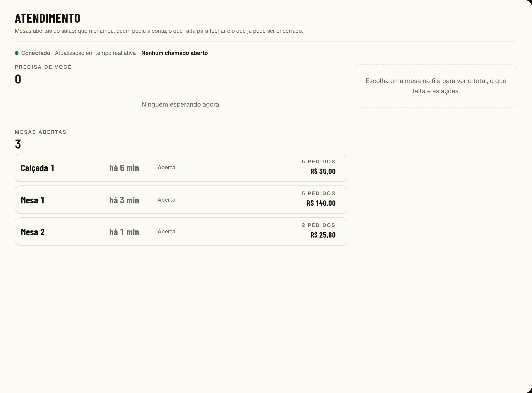Click 'Aberta' status on Calçada 1 row

click(166, 167)
